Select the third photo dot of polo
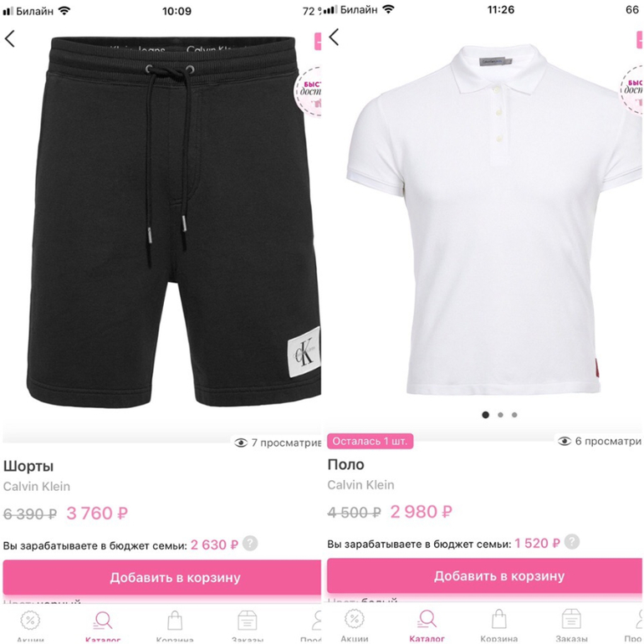The image size is (644, 644). click(514, 415)
